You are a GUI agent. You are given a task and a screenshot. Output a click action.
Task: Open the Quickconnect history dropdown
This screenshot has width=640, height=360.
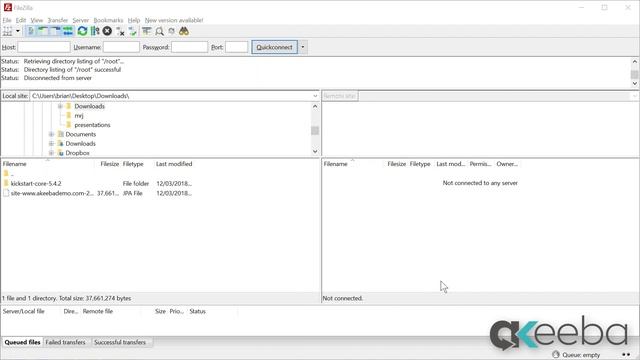(x=302, y=47)
